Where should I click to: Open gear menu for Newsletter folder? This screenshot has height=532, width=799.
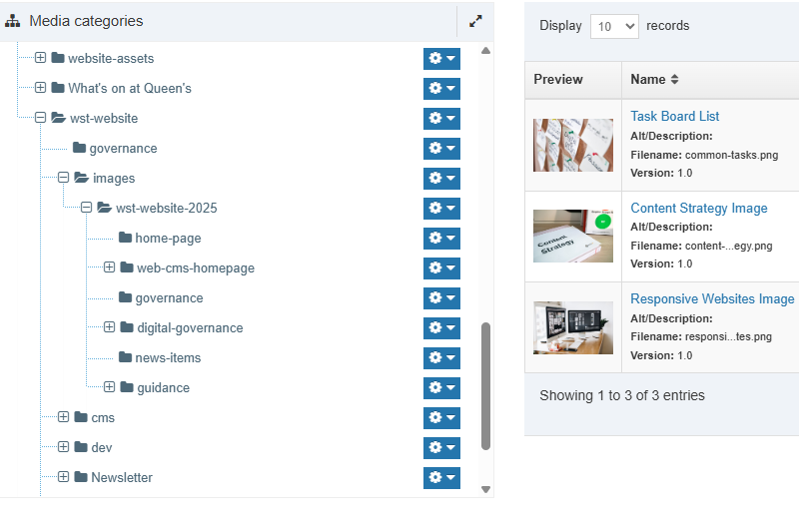click(x=441, y=478)
